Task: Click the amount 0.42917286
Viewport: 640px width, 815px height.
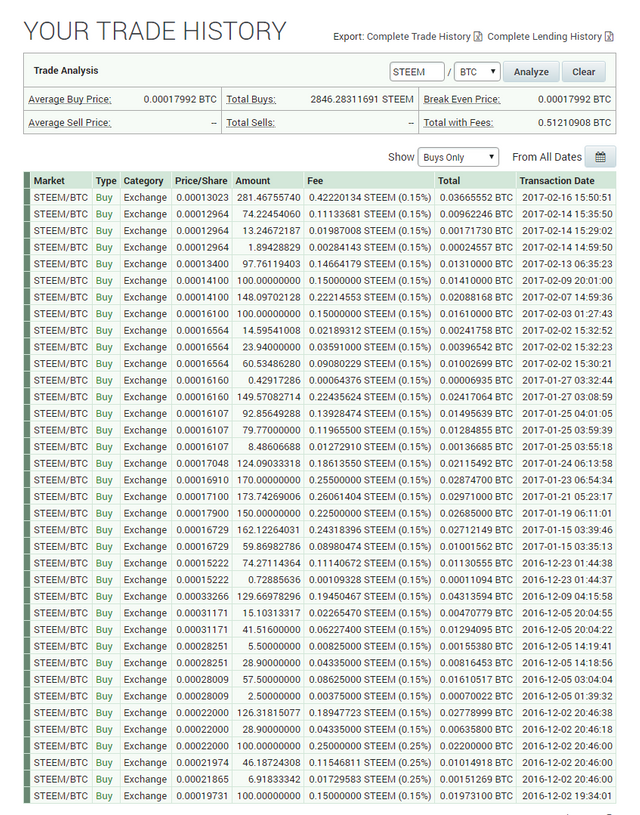Action: point(274,380)
